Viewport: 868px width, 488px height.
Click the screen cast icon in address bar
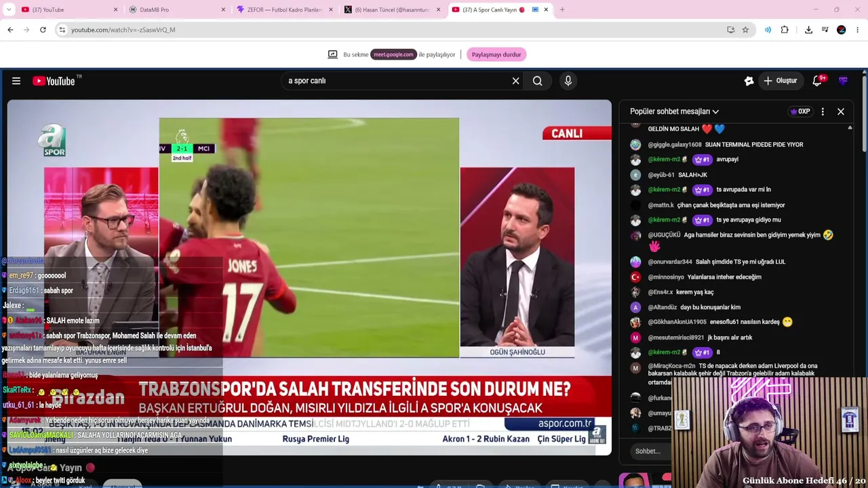coord(730,30)
